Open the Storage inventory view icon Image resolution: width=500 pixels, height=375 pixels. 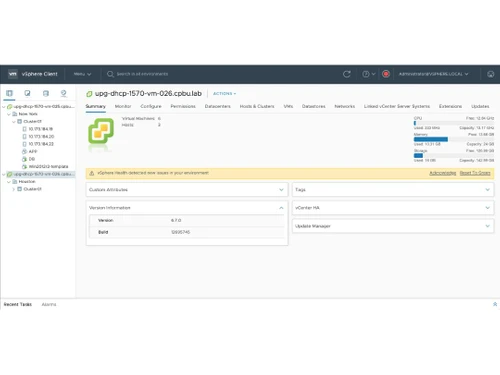(46, 93)
